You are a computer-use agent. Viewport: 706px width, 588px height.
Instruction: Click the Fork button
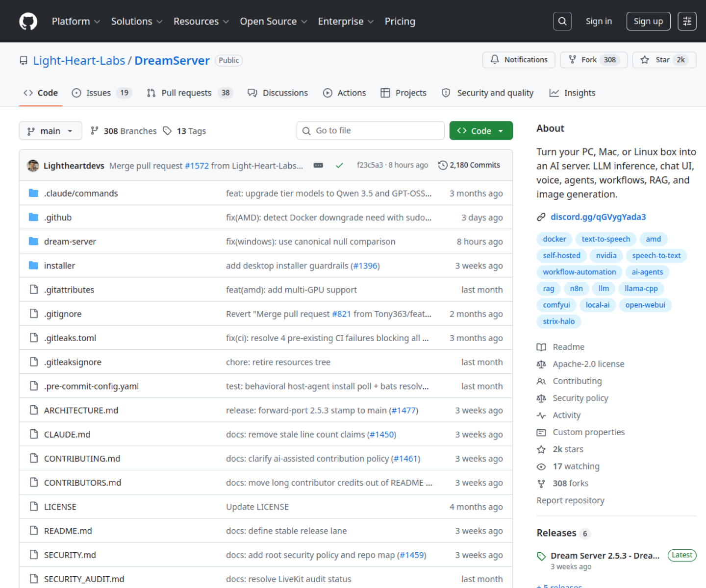[x=594, y=60]
